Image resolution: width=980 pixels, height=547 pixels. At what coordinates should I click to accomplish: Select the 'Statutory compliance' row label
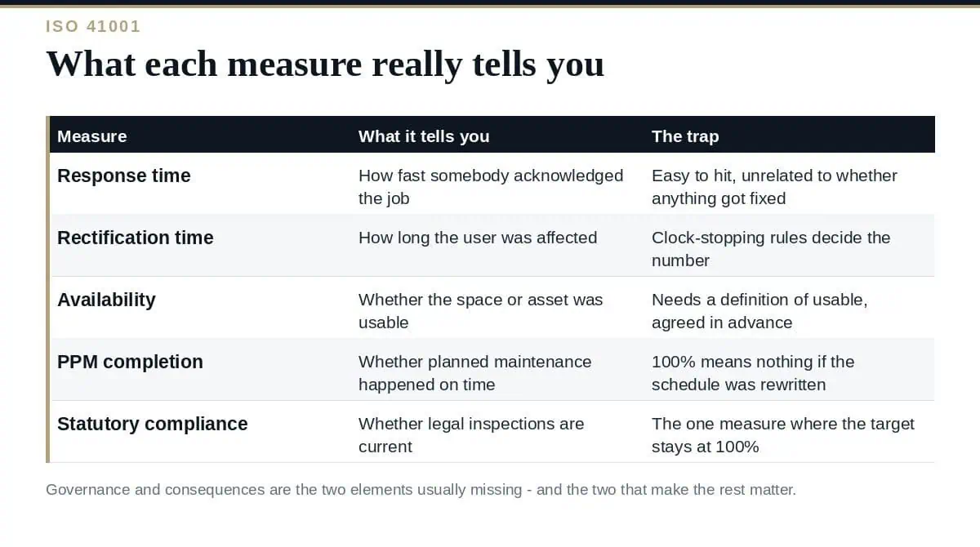pyautogui.click(x=153, y=424)
